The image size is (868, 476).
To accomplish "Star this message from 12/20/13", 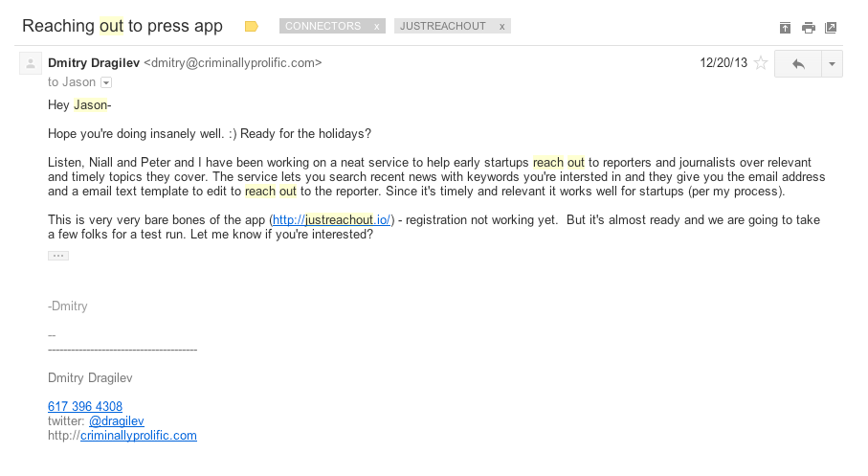I will [x=761, y=63].
